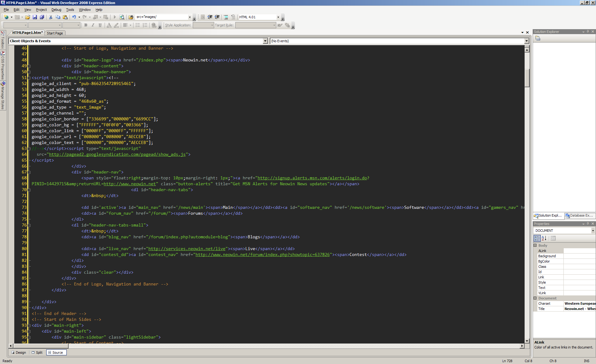The height and width of the screenshot is (364, 596).
Task: Save HTMLPage1.htm with the floppy disk icon
Action: [35, 17]
